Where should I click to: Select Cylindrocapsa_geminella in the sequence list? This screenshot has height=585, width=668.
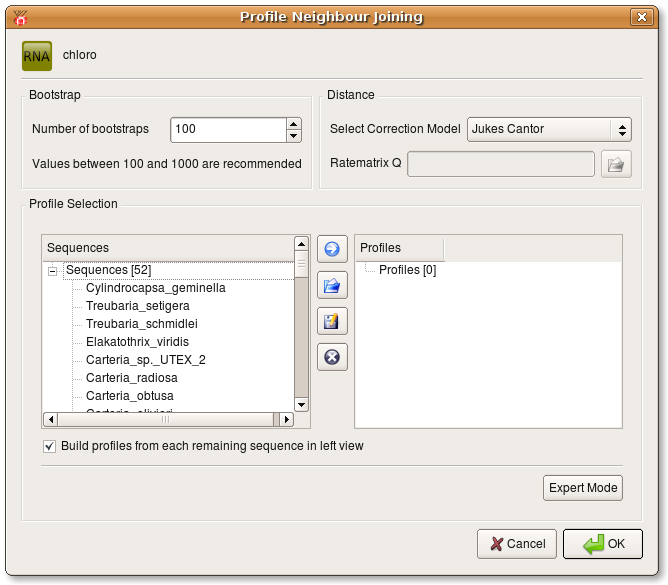(x=155, y=288)
